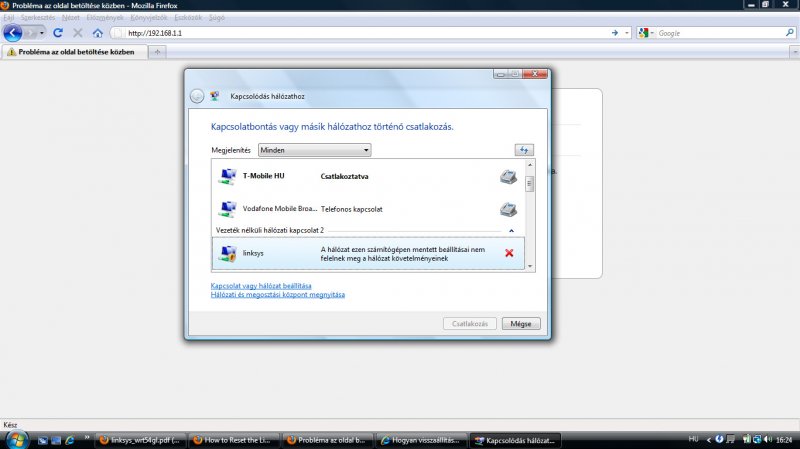800x449 pixels.
Task: Open the Firefox Home page
Action: [x=97, y=33]
